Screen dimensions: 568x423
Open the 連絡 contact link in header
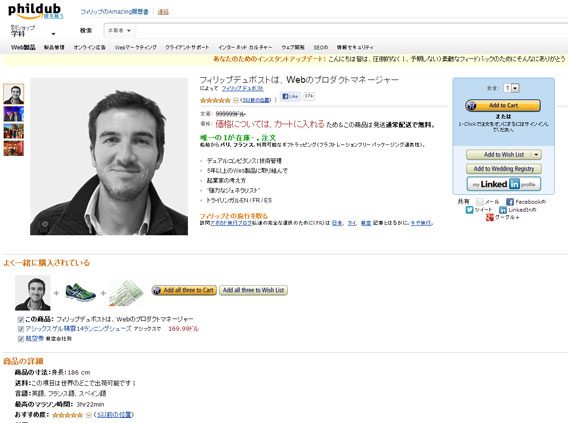click(x=163, y=12)
